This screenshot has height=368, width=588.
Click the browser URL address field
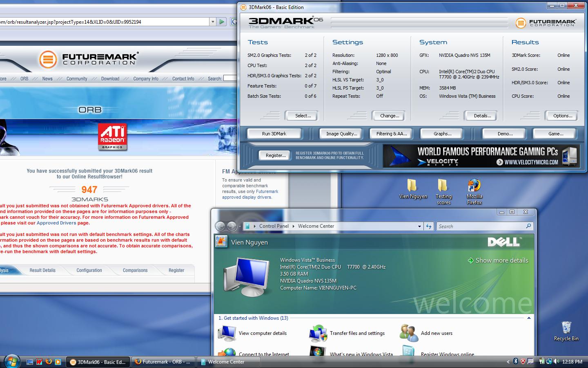click(x=105, y=22)
